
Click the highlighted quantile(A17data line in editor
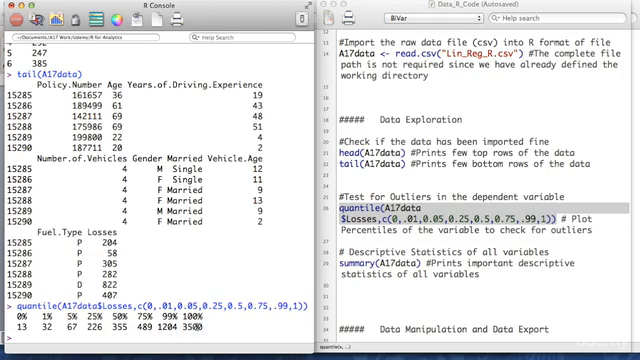click(380, 208)
